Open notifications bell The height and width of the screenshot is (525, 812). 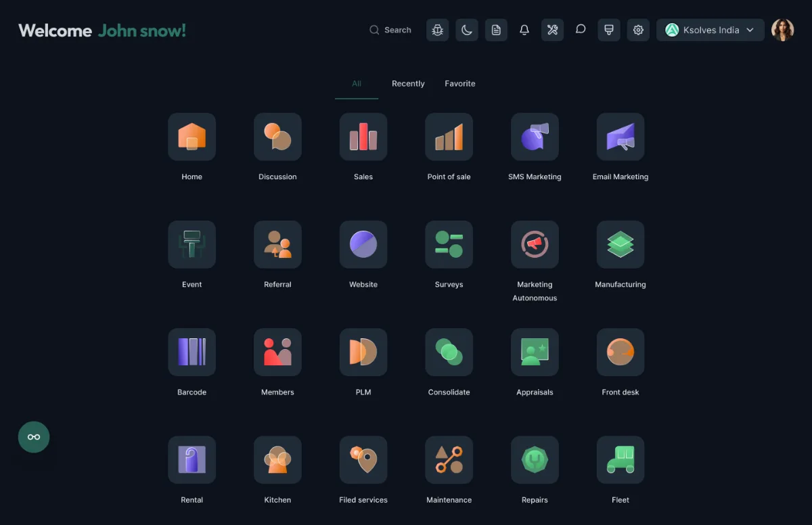[524, 30]
